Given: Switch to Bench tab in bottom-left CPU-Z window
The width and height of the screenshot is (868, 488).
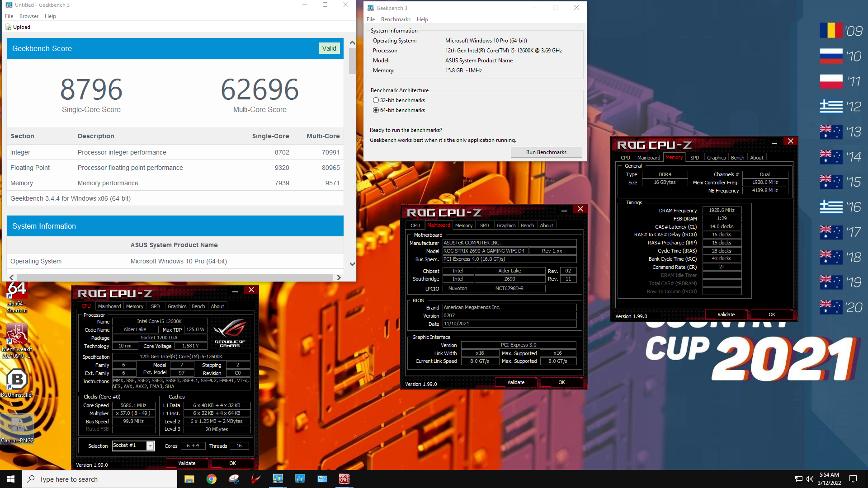Looking at the screenshot, I should coord(198,306).
